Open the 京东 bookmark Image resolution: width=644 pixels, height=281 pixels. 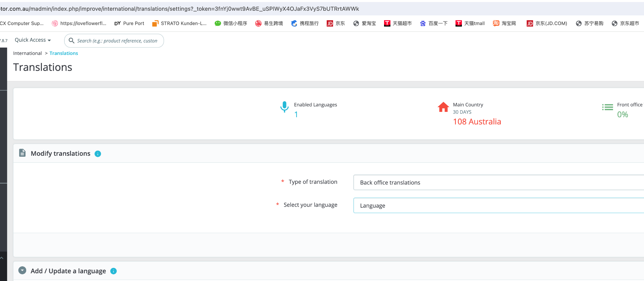pos(336,23)
